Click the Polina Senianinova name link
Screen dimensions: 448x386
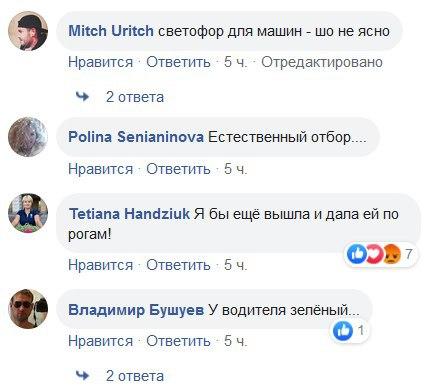[x=136, y=137]
